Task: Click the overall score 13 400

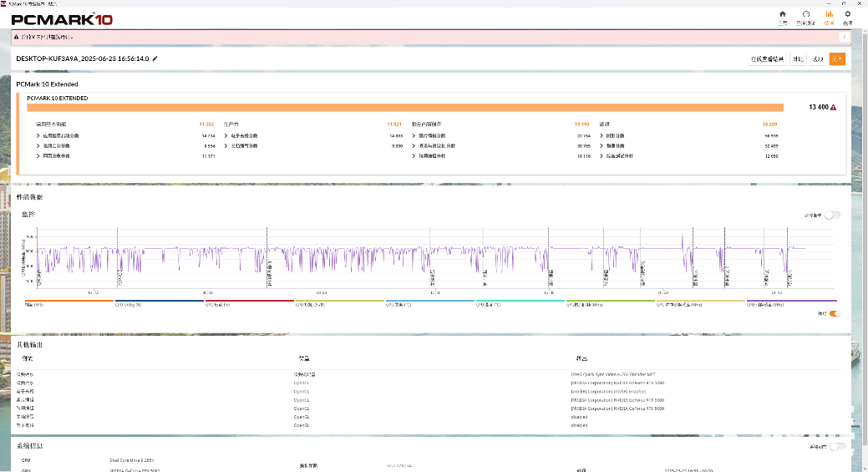Action: [818, 107]
